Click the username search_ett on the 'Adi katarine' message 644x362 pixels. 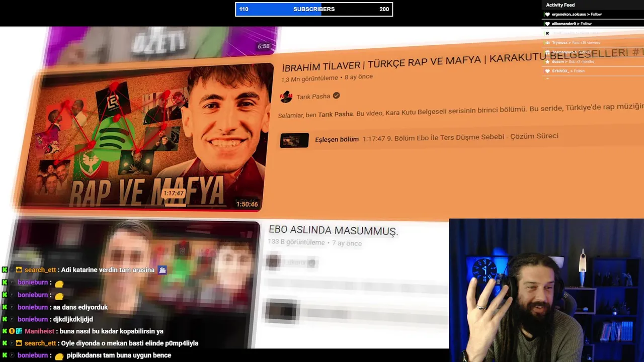pos(40,270)
